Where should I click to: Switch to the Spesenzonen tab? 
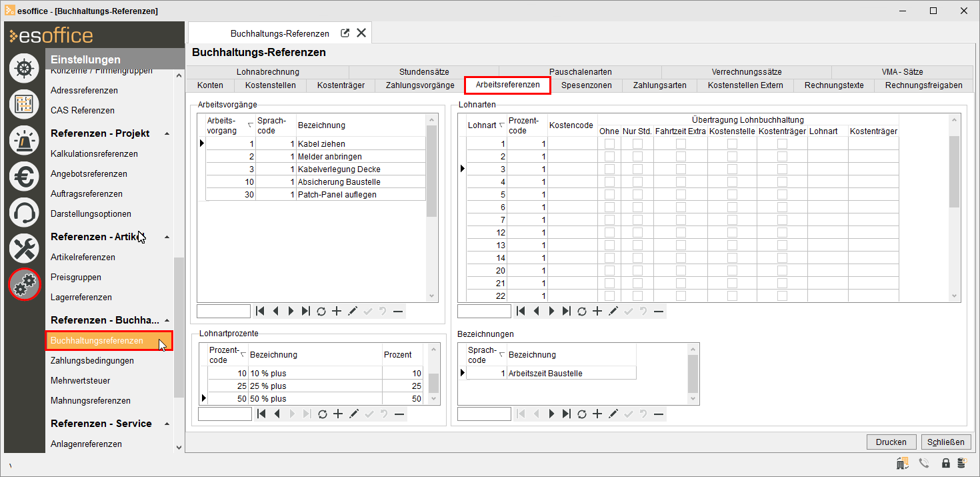point(586,85)
